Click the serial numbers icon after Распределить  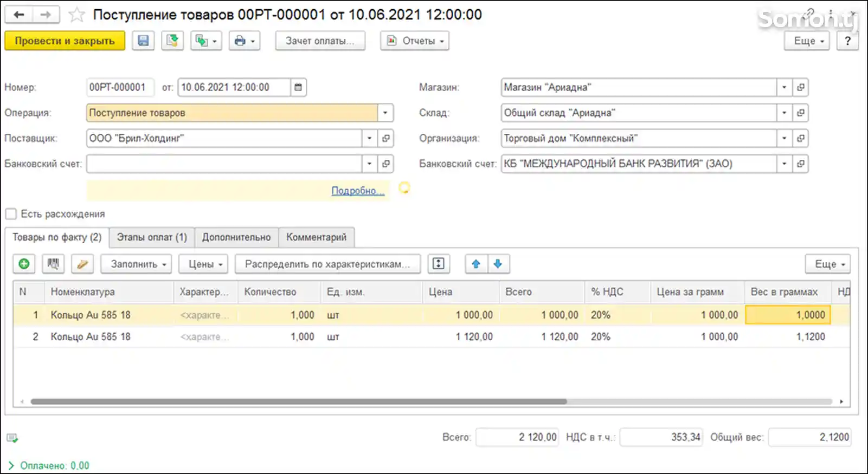click(439, 264)
